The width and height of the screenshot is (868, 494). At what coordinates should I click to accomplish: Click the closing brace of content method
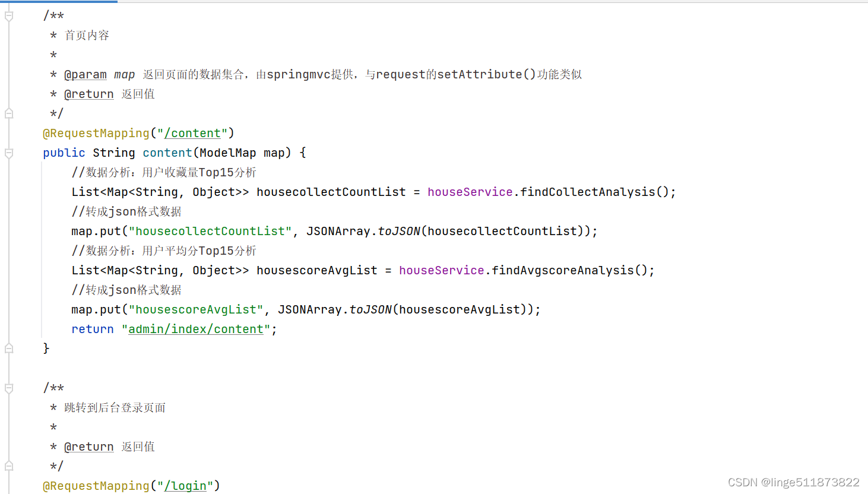click(46, 349)
